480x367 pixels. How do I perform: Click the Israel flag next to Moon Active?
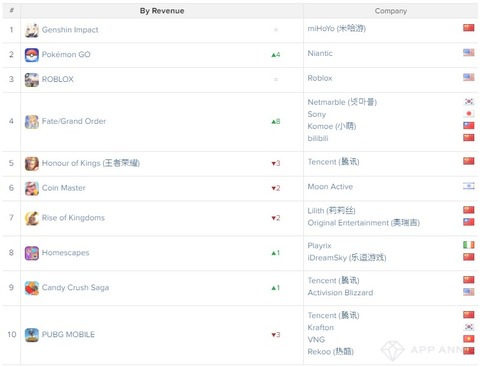[469, 186]
